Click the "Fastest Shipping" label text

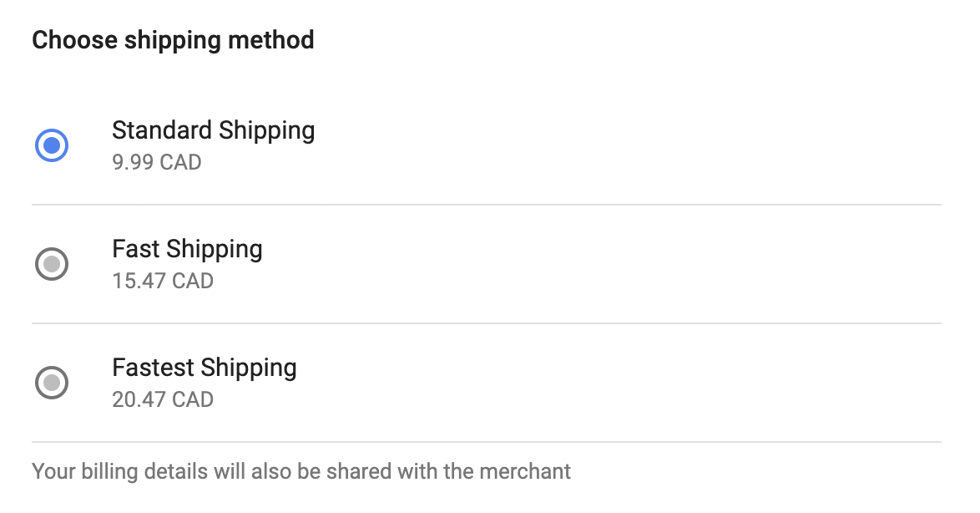[x=204, y=368]
